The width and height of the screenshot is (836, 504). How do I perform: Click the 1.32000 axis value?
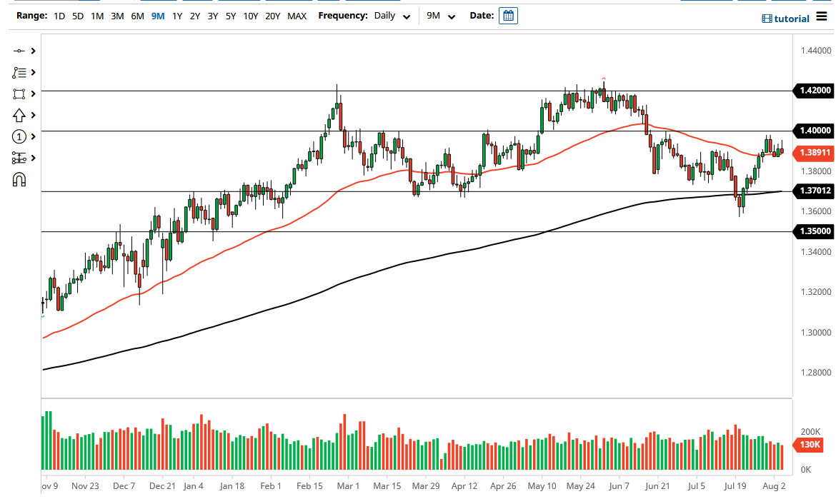point(816,292)
